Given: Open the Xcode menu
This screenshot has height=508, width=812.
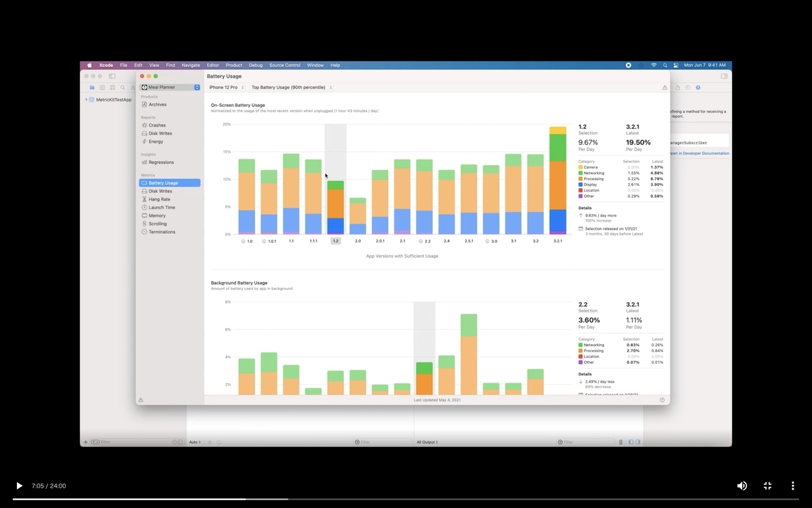Looking at the screenshot, I should (x=106, y=65).
